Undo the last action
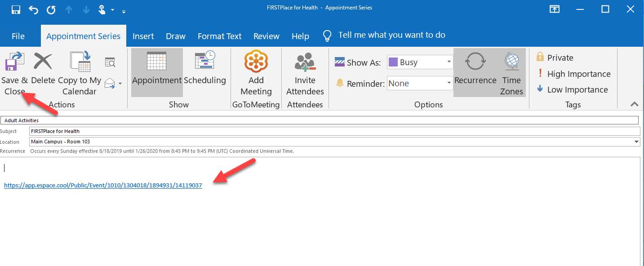The image size is (644, 266). 34,9
